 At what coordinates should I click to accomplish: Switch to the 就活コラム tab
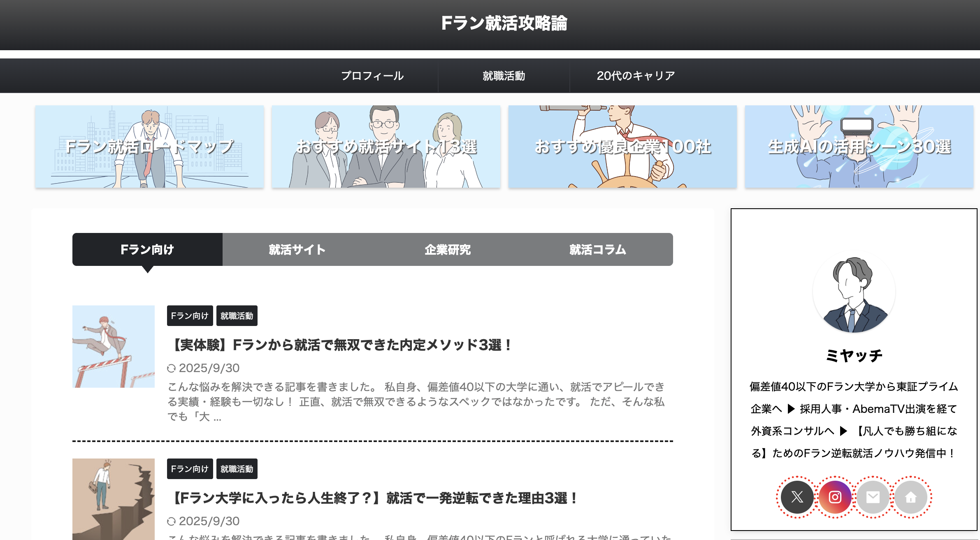tap(597, 249)
